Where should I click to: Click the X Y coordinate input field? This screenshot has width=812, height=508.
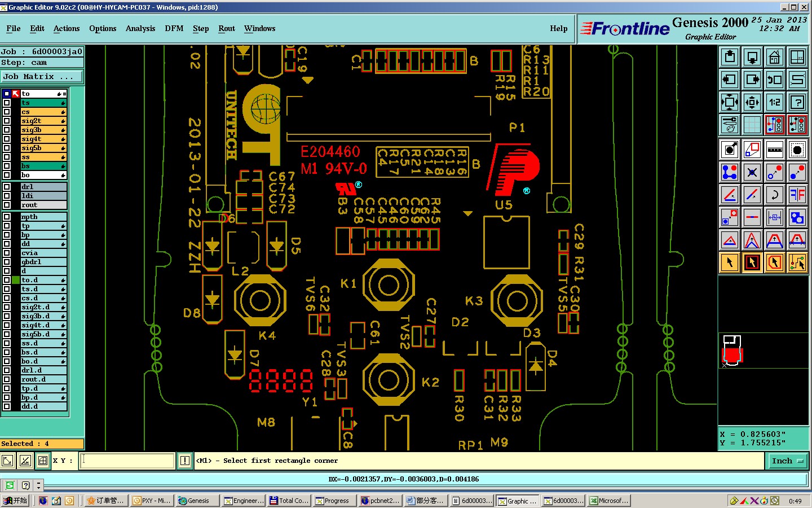128,461
